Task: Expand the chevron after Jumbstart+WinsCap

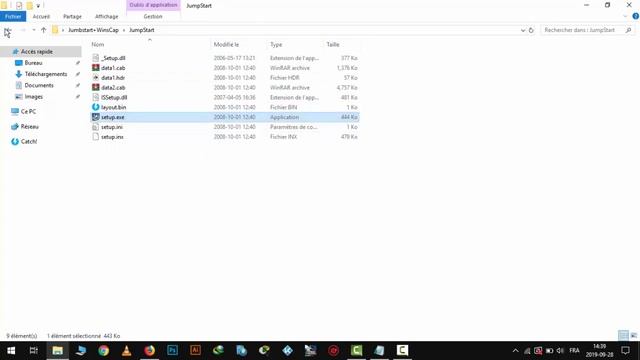Action: pyautogui.click(x=124, y=30)
